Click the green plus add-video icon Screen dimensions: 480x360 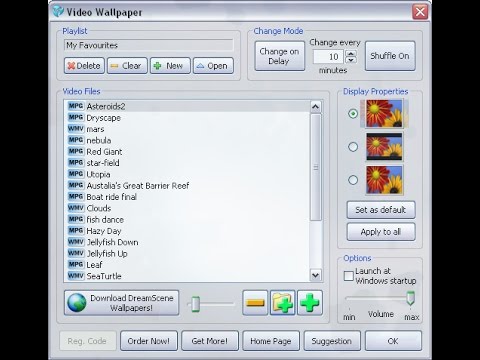tap(310, 303)
